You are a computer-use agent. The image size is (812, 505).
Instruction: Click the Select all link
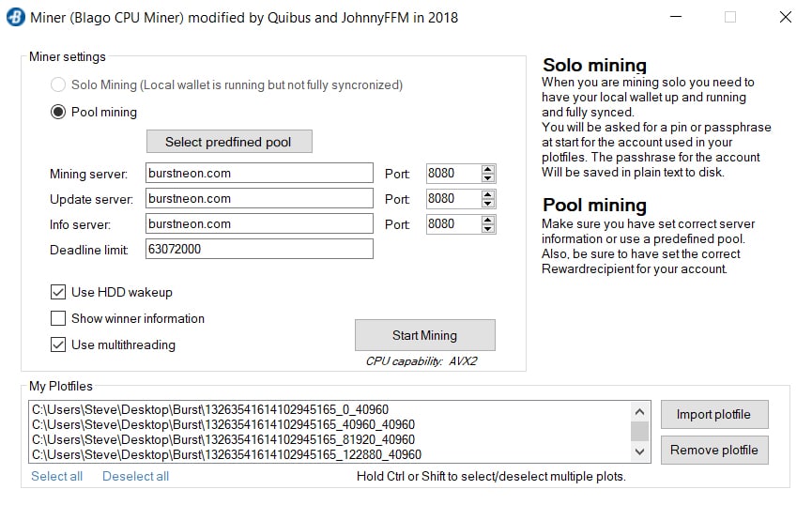56,476
